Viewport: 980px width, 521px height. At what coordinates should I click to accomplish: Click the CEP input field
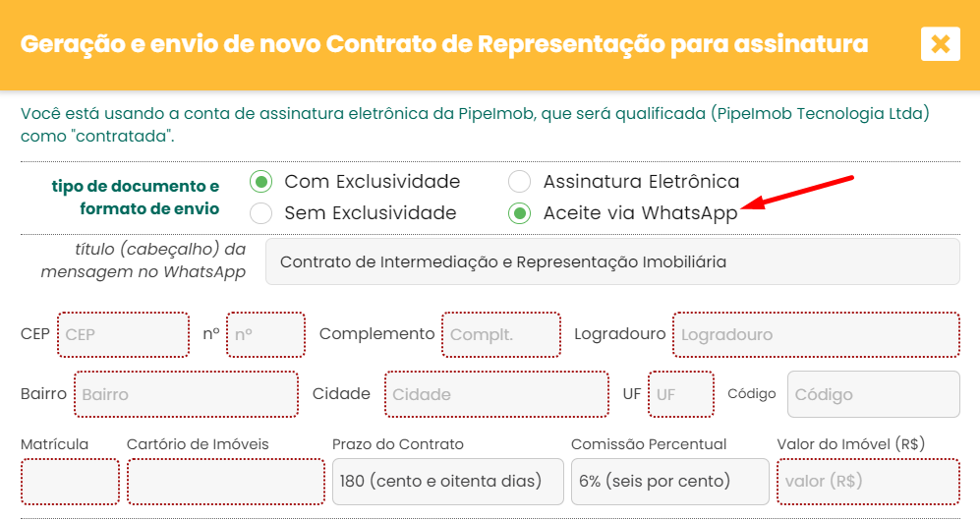[123, 335]
